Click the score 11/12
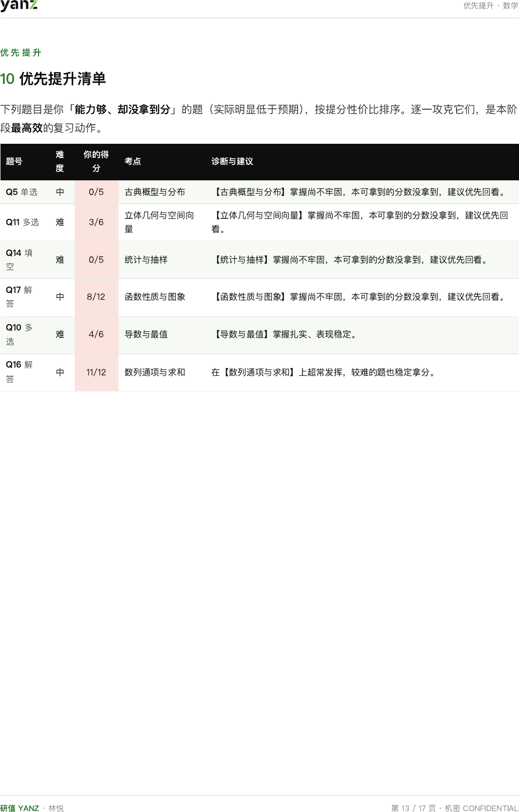This screenshot has height=812, width=519. (96, 372)
